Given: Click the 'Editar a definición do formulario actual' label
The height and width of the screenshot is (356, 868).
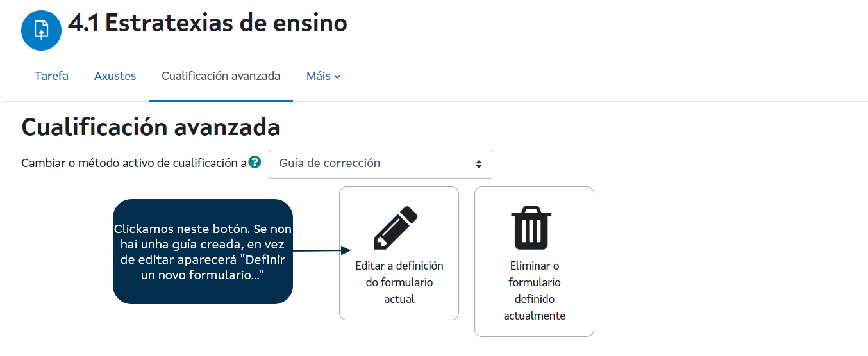Looking at the screenshot, I should (x=399, y=282).
